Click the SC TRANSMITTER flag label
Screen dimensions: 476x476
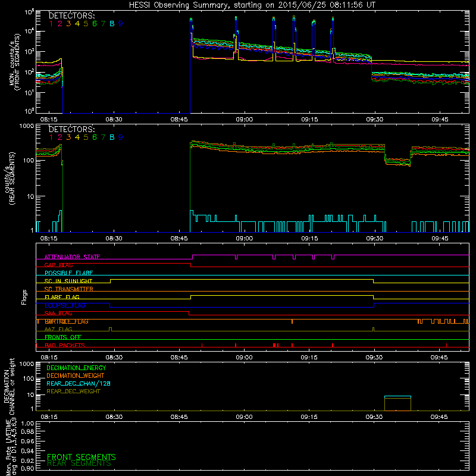(x=69, y=289)
